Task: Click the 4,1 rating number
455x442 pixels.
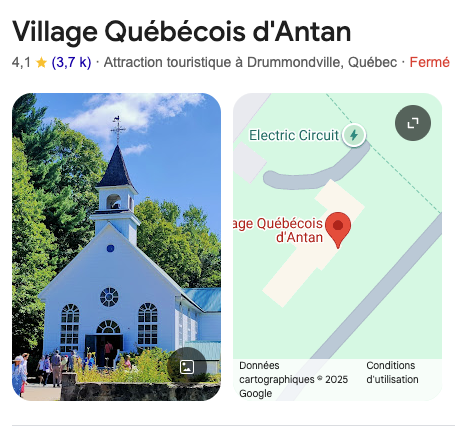Action: (21, 62)
